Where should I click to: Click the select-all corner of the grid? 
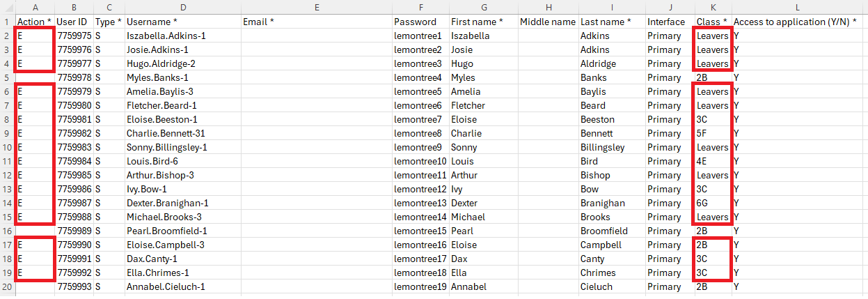(7, 7)
